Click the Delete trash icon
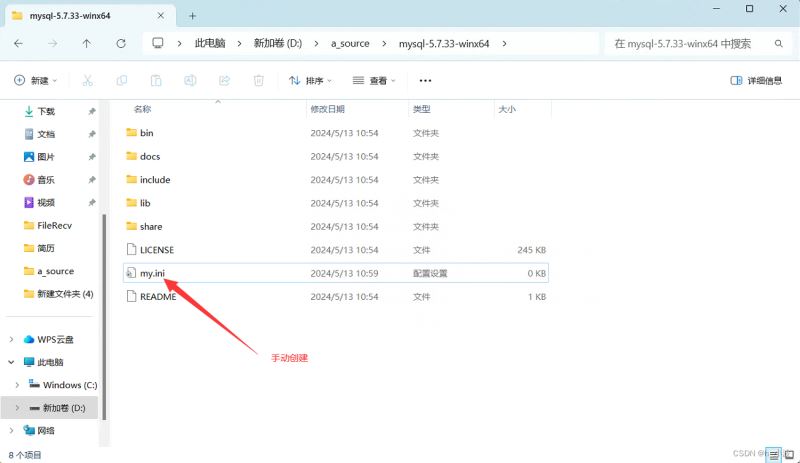Viewport: 800px width, 463px height. coord(258,80)
